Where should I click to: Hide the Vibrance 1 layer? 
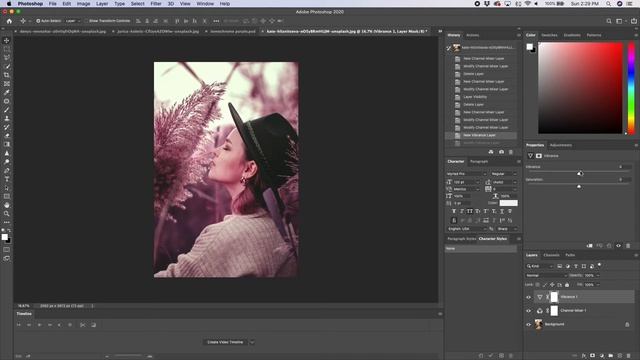tap(528, 297)
